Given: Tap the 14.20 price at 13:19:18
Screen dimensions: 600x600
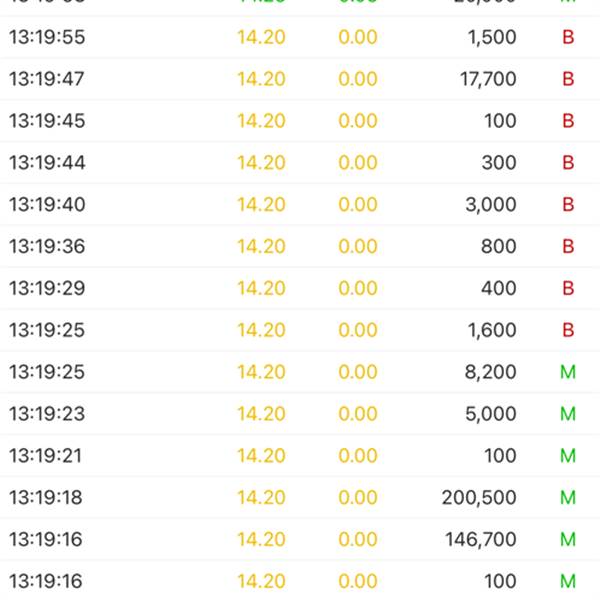Looking at the screenshot, I should click(x=261, y=498).
